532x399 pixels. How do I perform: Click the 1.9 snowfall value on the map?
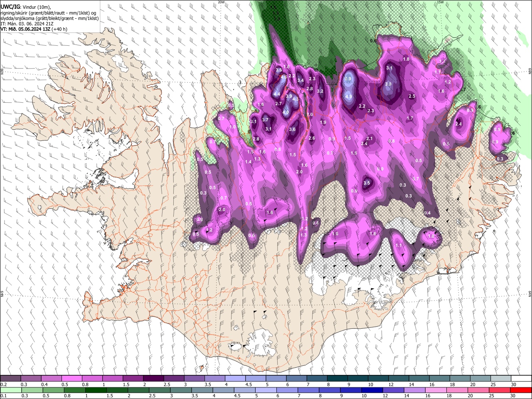[323, 122]
